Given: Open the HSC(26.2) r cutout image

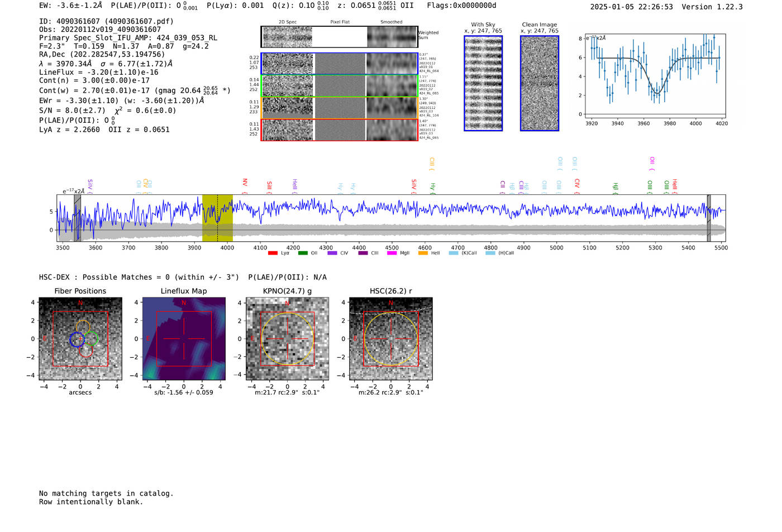Looking at the screenshot, I should tap(390, 339).
